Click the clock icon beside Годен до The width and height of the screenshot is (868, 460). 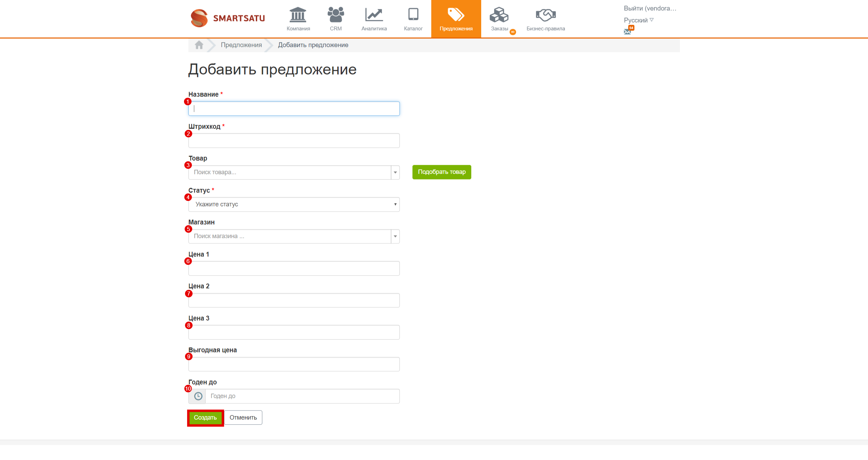(x=198, y=396)
